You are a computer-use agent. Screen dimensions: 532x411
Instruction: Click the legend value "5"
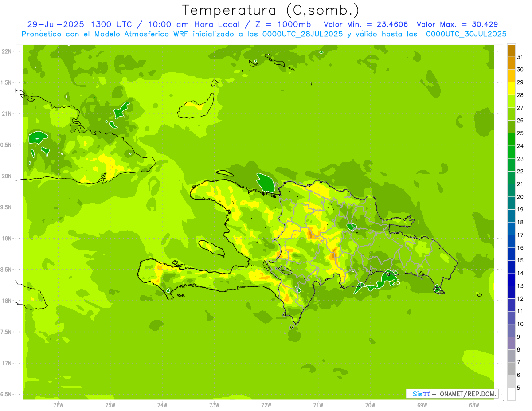[519, 388]
